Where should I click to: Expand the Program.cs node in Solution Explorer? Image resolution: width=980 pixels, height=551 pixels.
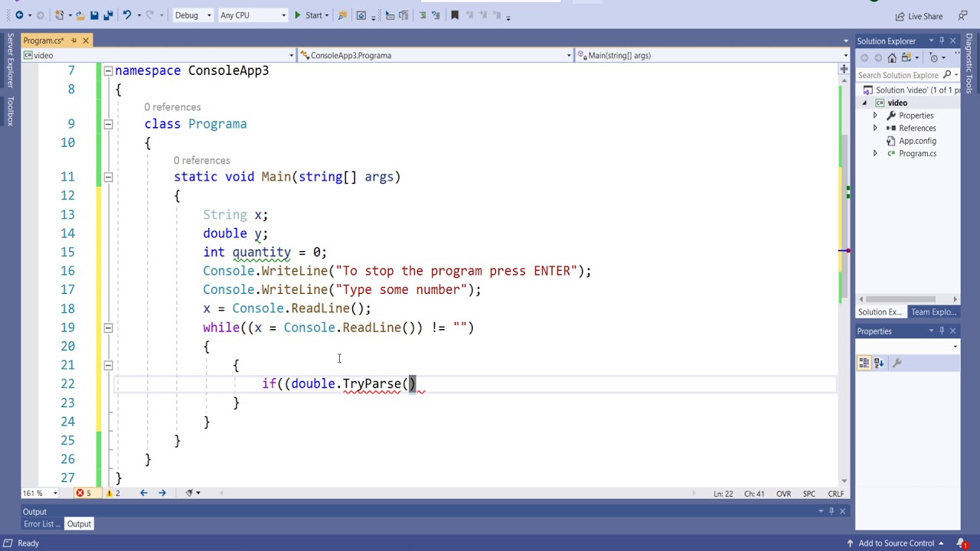(x=875, y=153)
